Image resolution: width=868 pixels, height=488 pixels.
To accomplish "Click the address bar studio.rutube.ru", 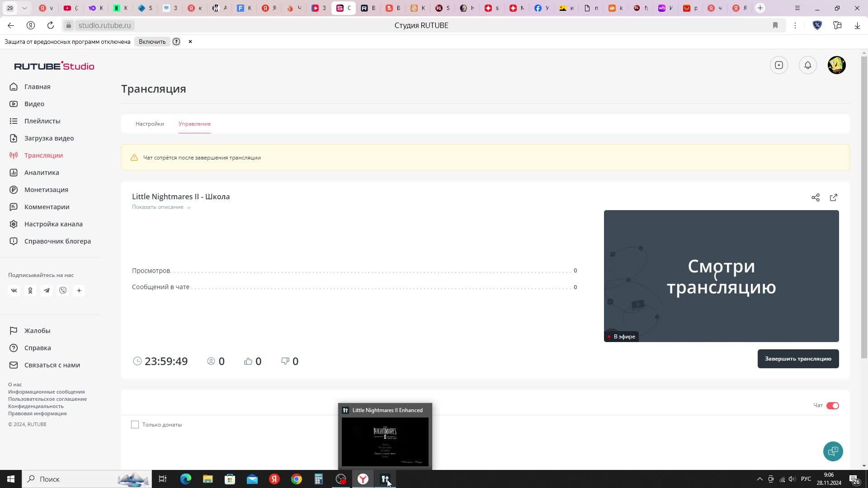I will 104,25.
